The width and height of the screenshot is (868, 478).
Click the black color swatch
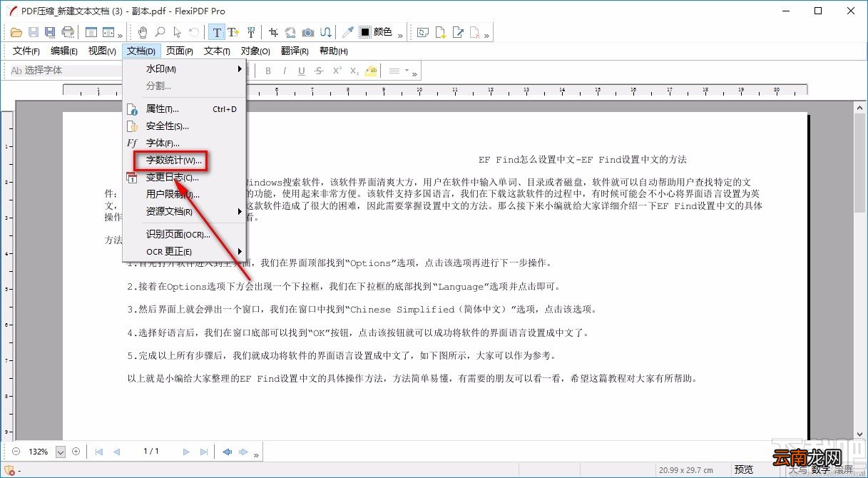pyautogui.click(x=365, y=32)
